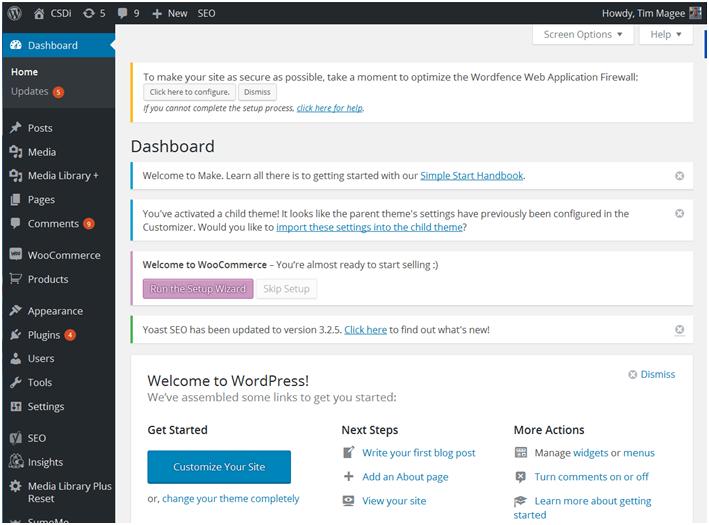Click the Media Library Plus Reset gear icon

pyautogui.click(x=16, y=486)
